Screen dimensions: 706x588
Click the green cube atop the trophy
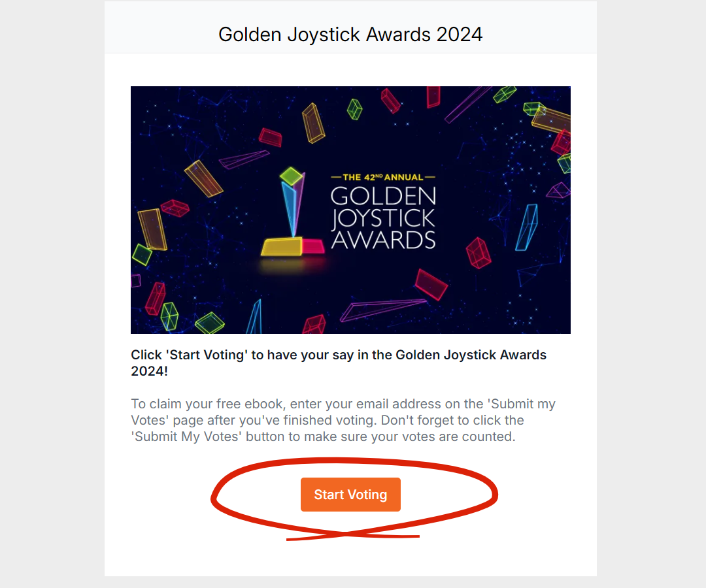pos(292,176)
